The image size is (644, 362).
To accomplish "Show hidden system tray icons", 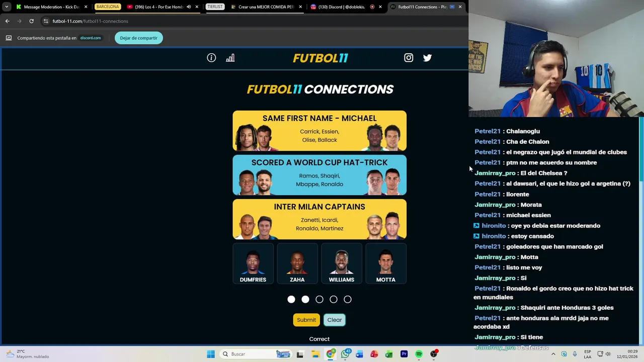I will (x=553, y=354).
